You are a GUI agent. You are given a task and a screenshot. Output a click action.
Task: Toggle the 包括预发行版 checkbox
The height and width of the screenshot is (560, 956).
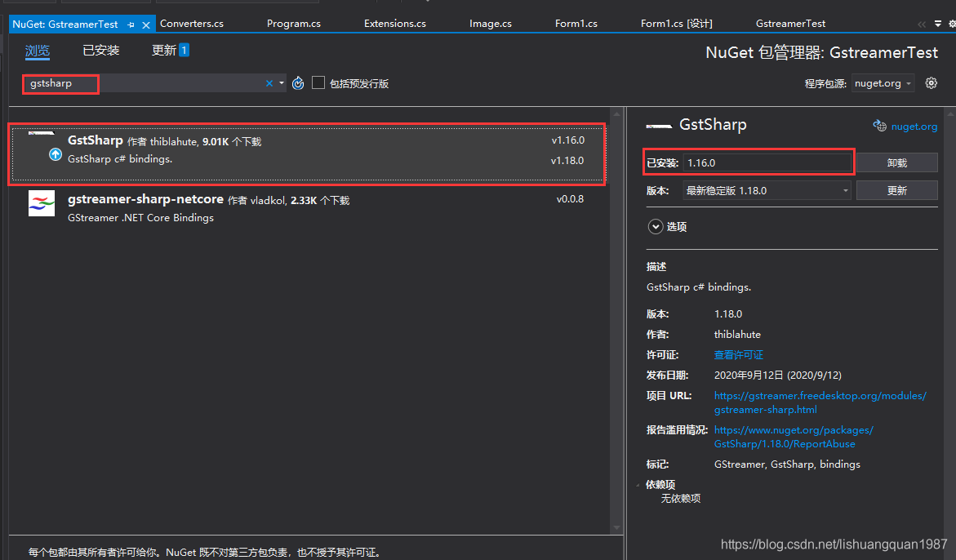(318, 82)
